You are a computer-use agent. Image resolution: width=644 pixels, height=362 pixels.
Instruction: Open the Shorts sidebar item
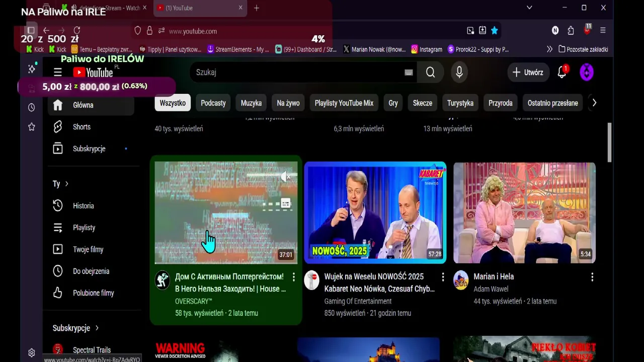pyautogui.click(x=91, y=127)
